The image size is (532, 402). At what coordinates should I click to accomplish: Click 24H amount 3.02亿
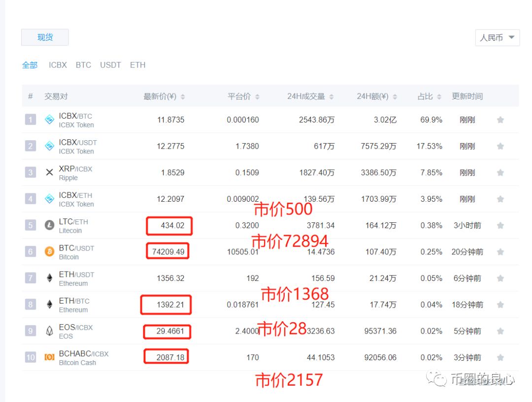click(385, 120)
